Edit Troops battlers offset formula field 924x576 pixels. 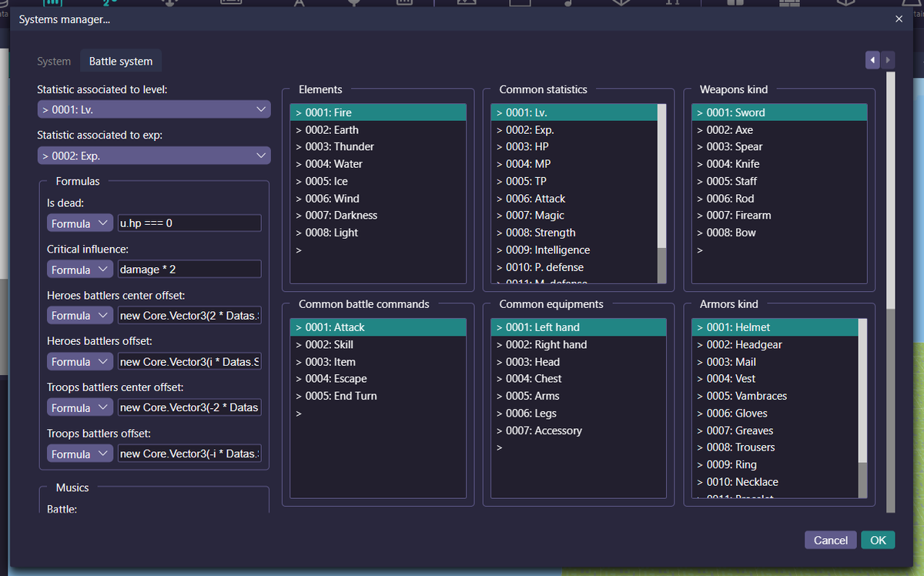[189, 454]
